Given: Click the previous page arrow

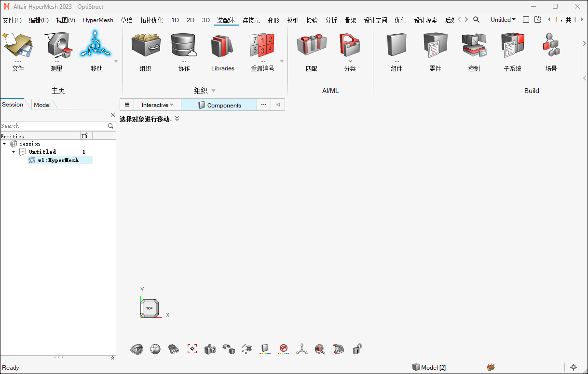Looking at the screenshot, I should tap(549, 20).
